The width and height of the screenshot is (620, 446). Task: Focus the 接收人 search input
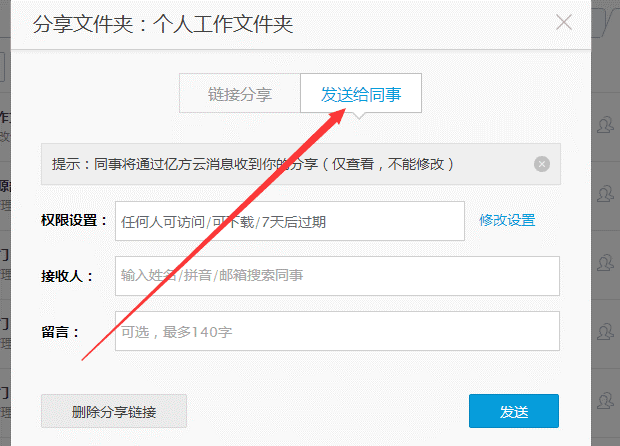pyautogui.click(x=336, y=276)
